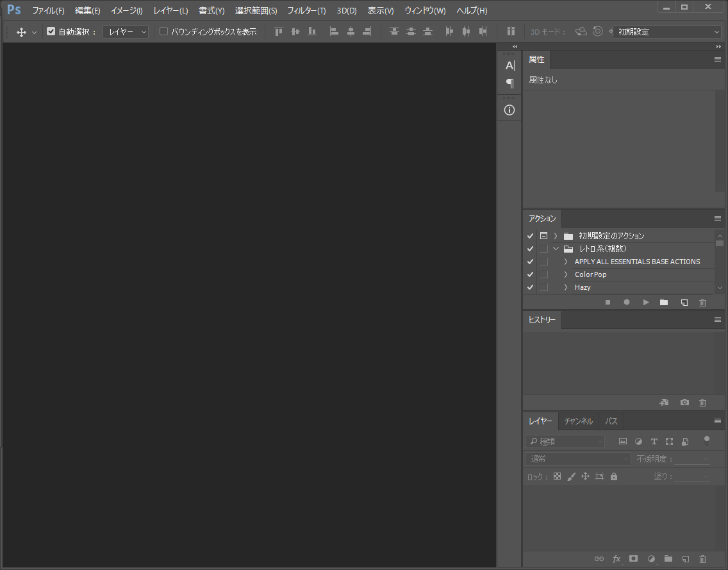Align horizontal centers of layers
The image size is (728, 570).
pyautogui.click(x=351, y=31)
